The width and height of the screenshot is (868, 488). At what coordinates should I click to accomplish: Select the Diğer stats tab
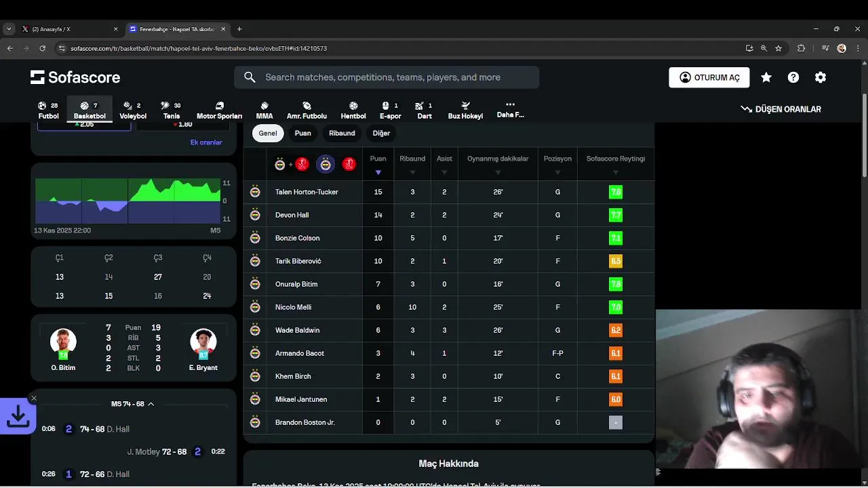pyautogui.click(x=381, y=133)
